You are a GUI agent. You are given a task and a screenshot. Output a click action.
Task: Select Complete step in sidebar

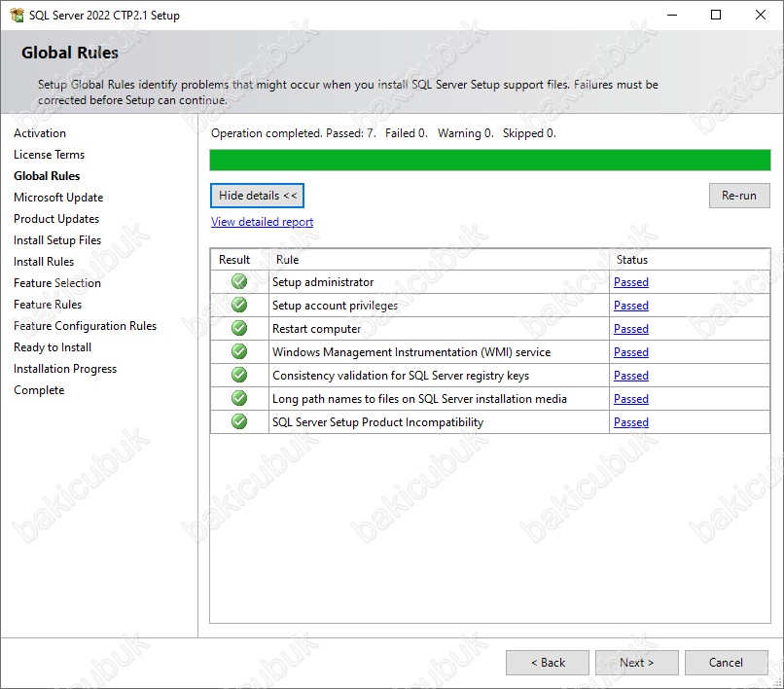(39, 390)
